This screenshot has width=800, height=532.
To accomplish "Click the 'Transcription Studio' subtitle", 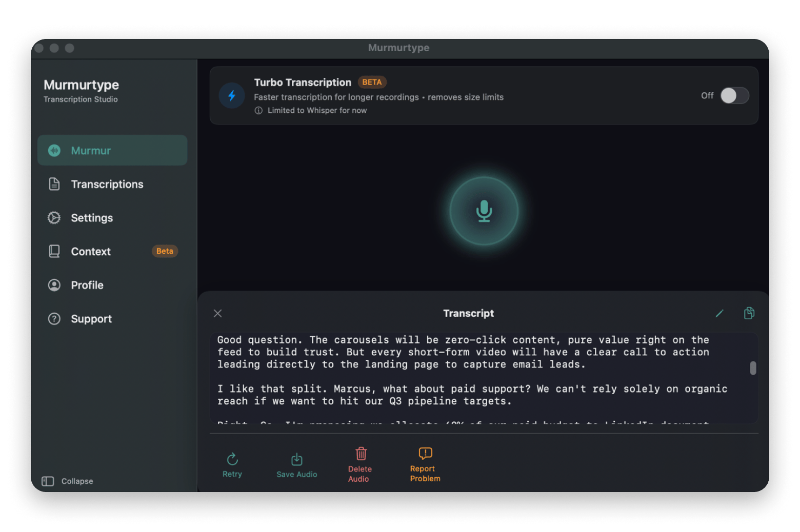I will [x=81, y=99].
